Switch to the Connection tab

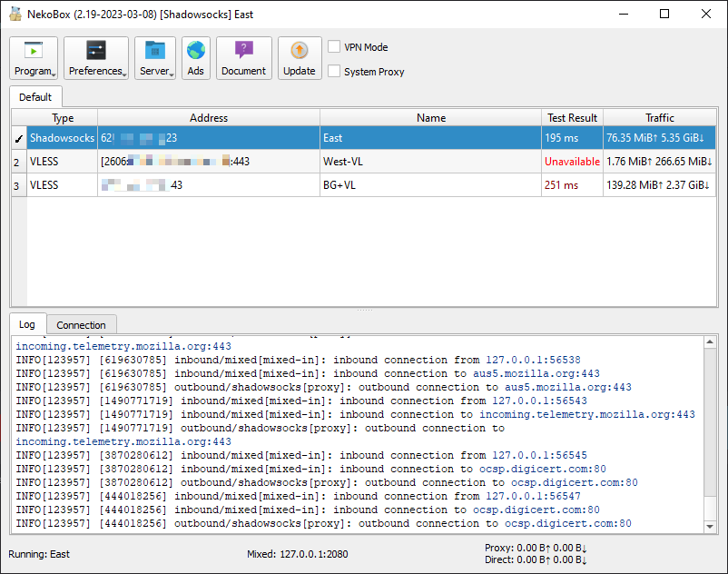point(81,325)
